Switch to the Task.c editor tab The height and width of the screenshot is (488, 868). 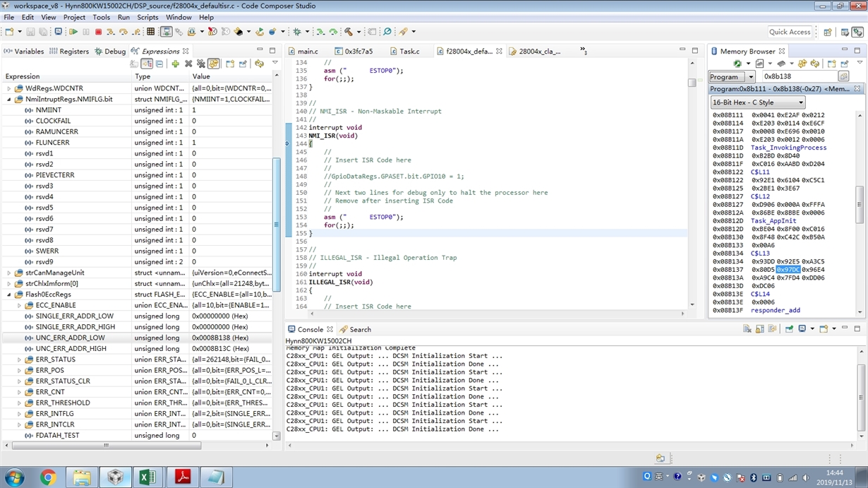point(409,52)
